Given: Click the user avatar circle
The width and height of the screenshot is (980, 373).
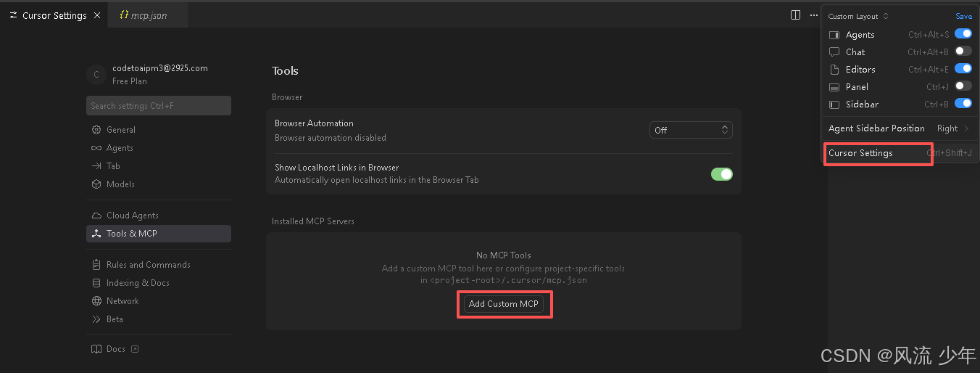Looking at the screenshot, I should [96, 74].
